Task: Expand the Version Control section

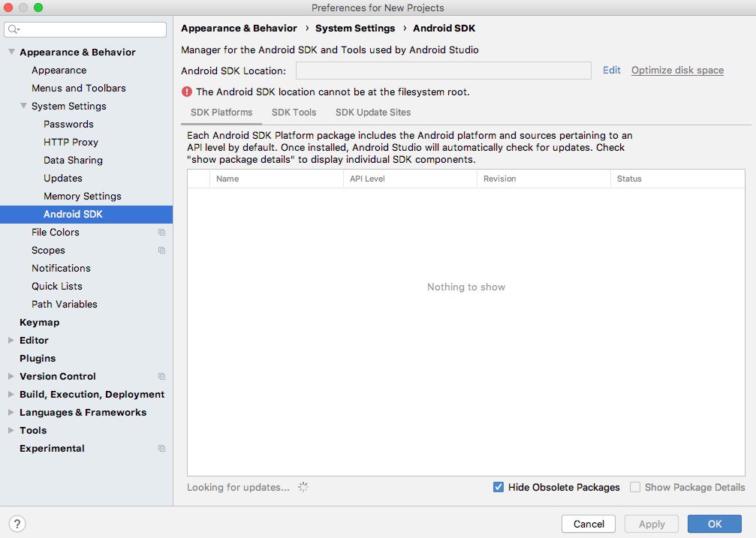Action: 11,376
